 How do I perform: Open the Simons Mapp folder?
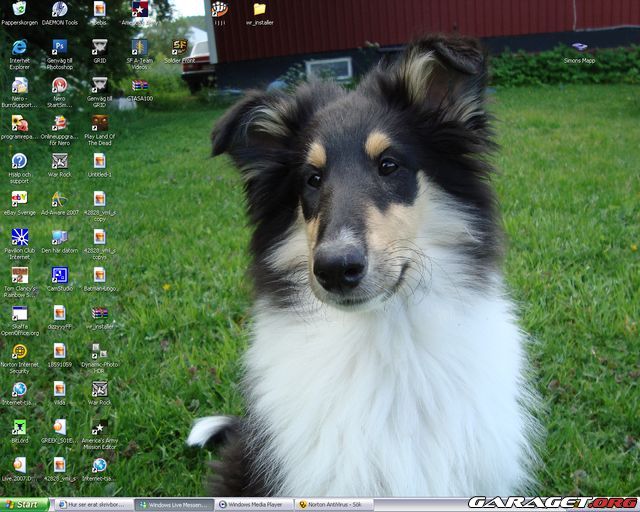(x=579, y=48)
